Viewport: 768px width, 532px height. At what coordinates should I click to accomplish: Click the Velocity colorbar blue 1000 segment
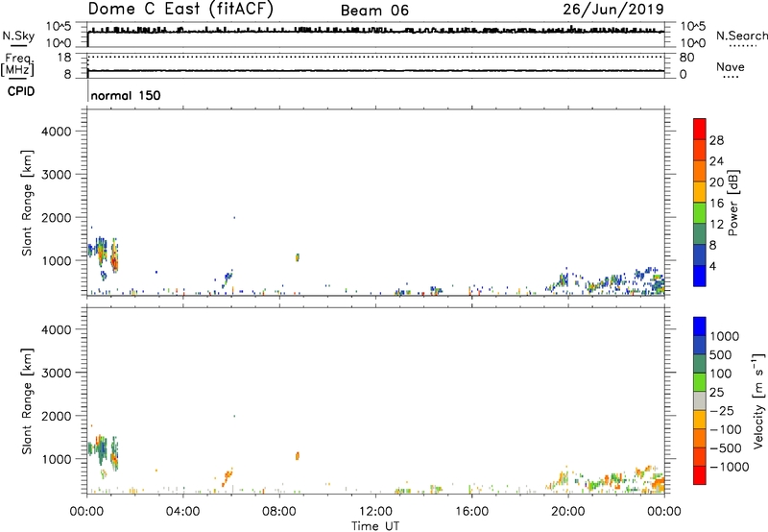[x=700, y=326]
